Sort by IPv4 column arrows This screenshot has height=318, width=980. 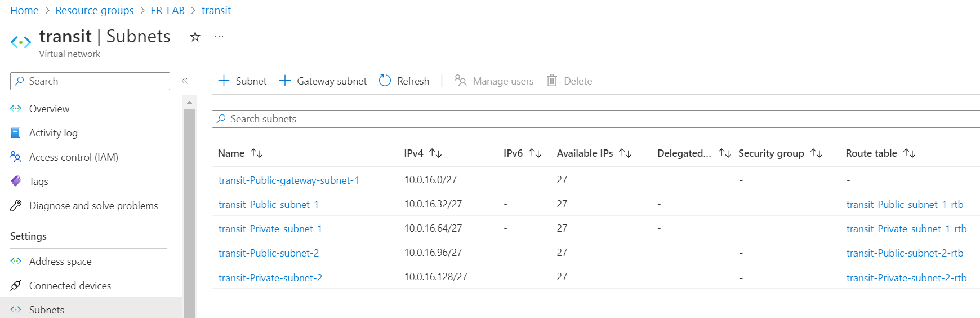[x=435, y=153]
